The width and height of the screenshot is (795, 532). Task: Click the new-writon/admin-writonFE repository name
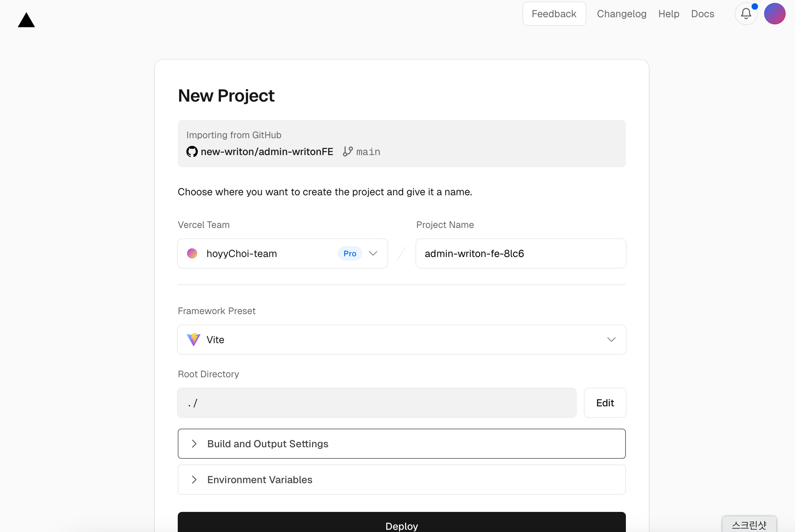[267, 152]
